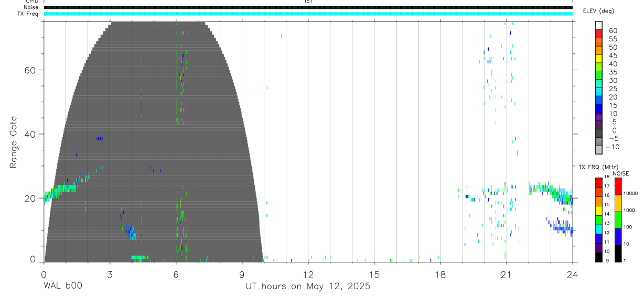The height and width of the screenshot is (297, 644).
Task: Click the '−10' tick on the ELEV scale
Action: pos(613,147)
